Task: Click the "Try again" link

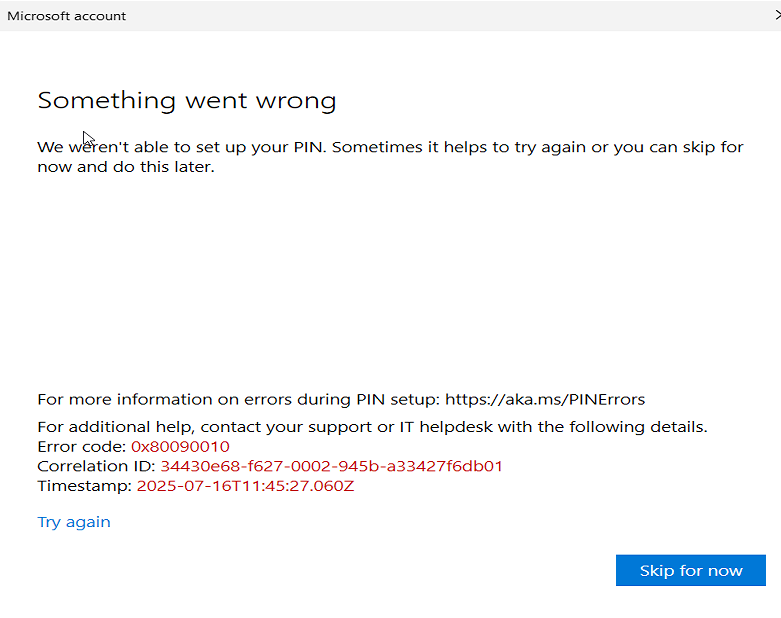Action: point(74,522)
